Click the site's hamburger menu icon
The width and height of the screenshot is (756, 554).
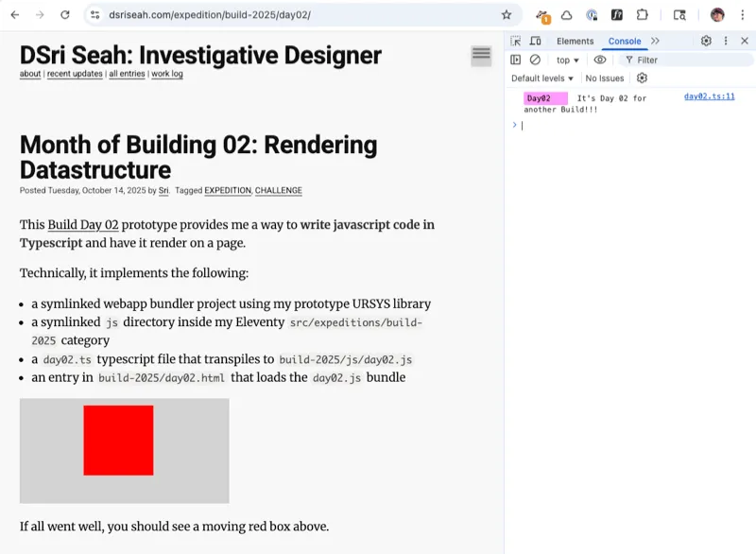coord(480,56)
